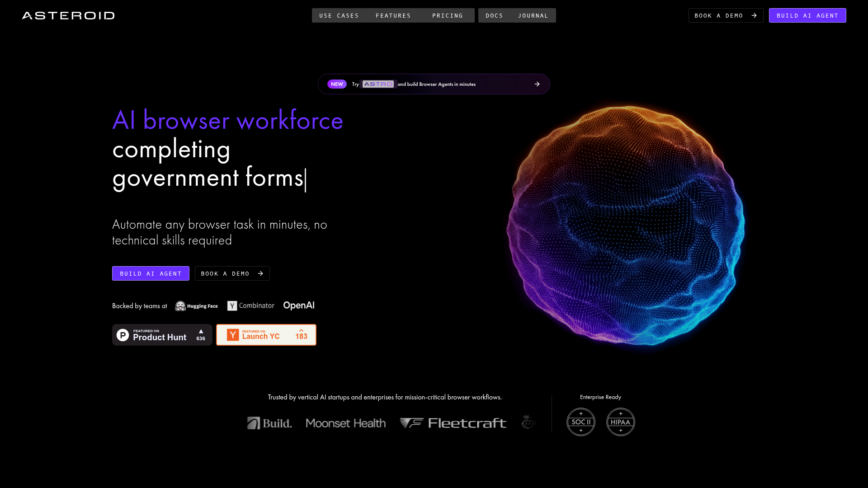Image resolution: width=868 pixels, height=488 pixels.
Task: Click the Y Combinator logo
Action: 251,306
